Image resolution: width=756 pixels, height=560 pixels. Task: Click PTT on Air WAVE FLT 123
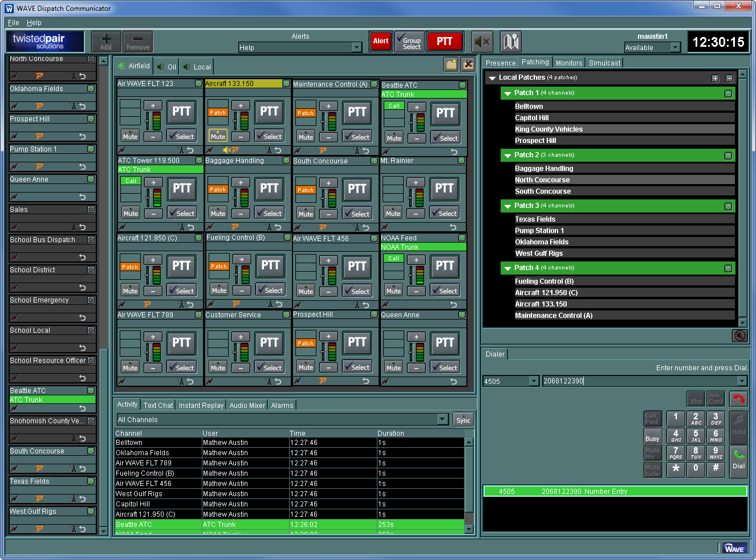point(181,112)
